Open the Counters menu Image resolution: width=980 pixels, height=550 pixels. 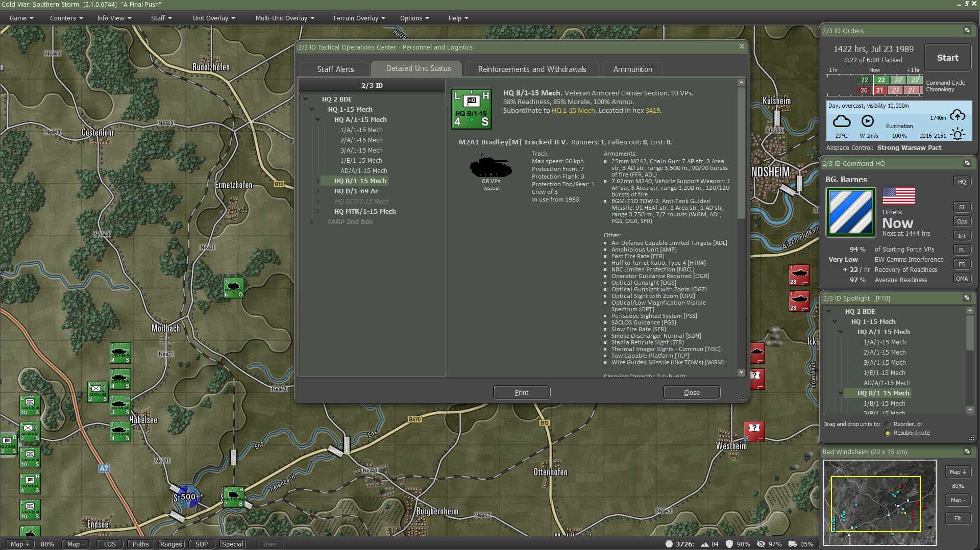(66, 18)
